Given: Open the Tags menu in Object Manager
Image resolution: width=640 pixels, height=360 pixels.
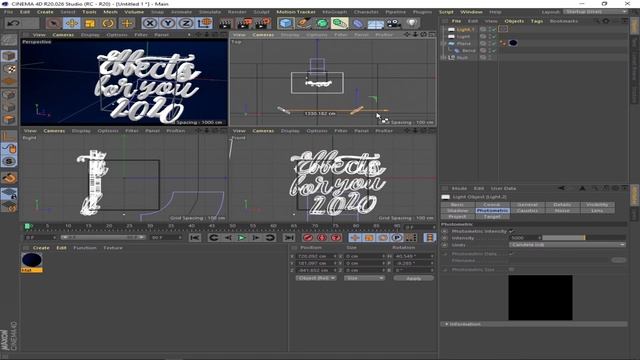Looking at the screenshot, I should [x=537, y=21].
